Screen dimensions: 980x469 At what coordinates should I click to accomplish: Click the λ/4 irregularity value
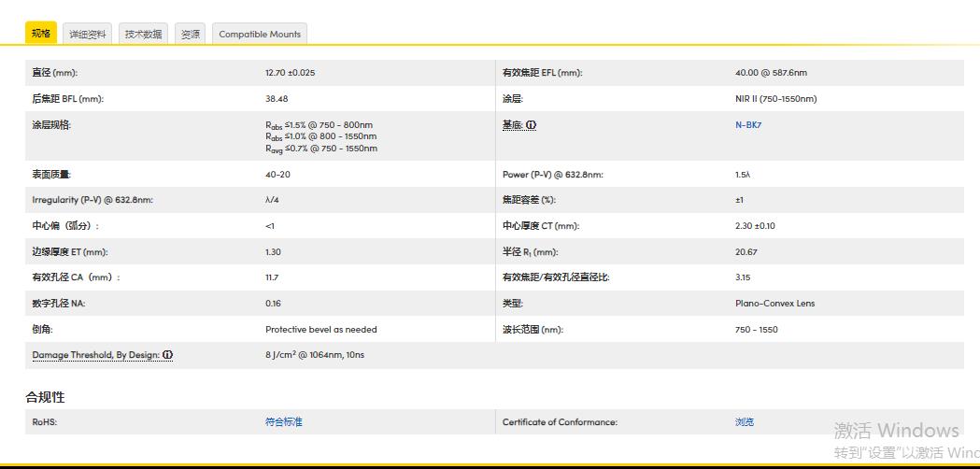click(x=272, y=200)
